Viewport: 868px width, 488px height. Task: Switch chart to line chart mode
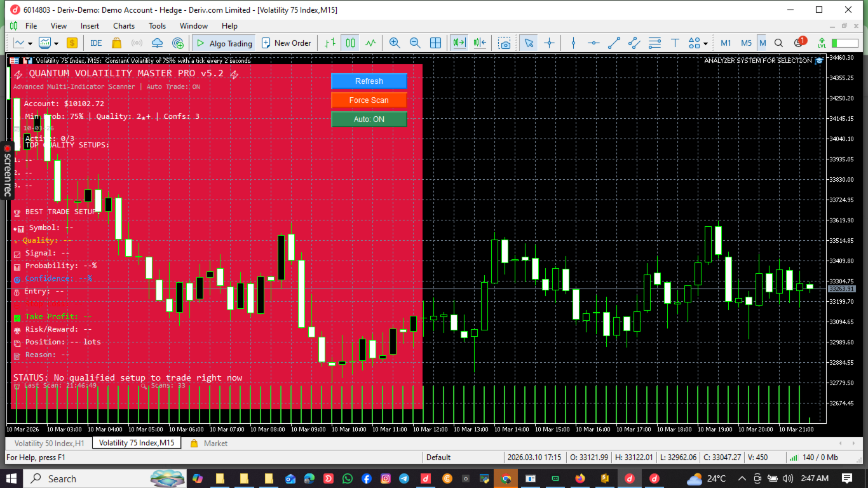tap(370, 43)
